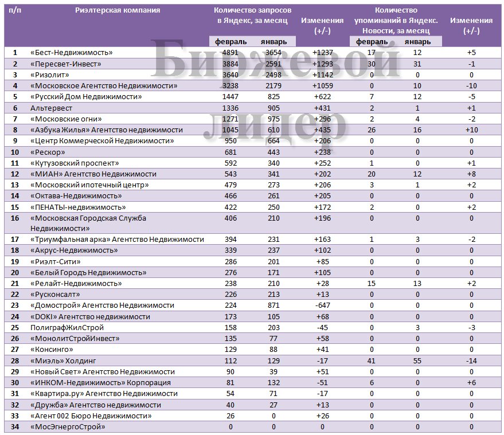Select «Московское Агентство Недвижимости» cell
504x435 pixels.
pyautogui.click(x=104, y=86)
